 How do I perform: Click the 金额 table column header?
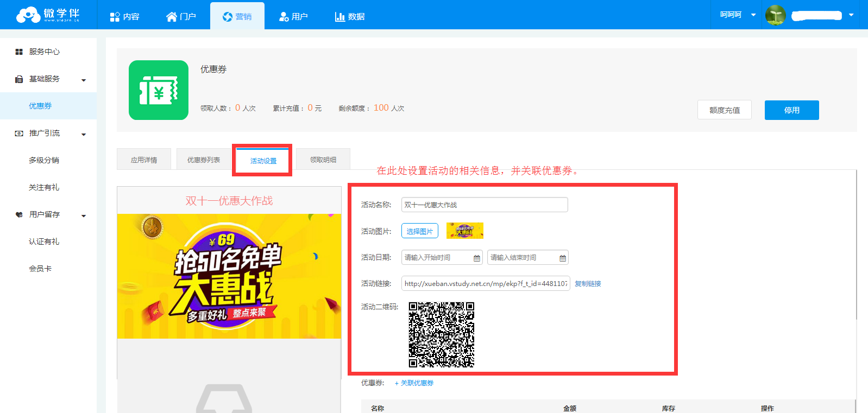(x=570, y=408)
